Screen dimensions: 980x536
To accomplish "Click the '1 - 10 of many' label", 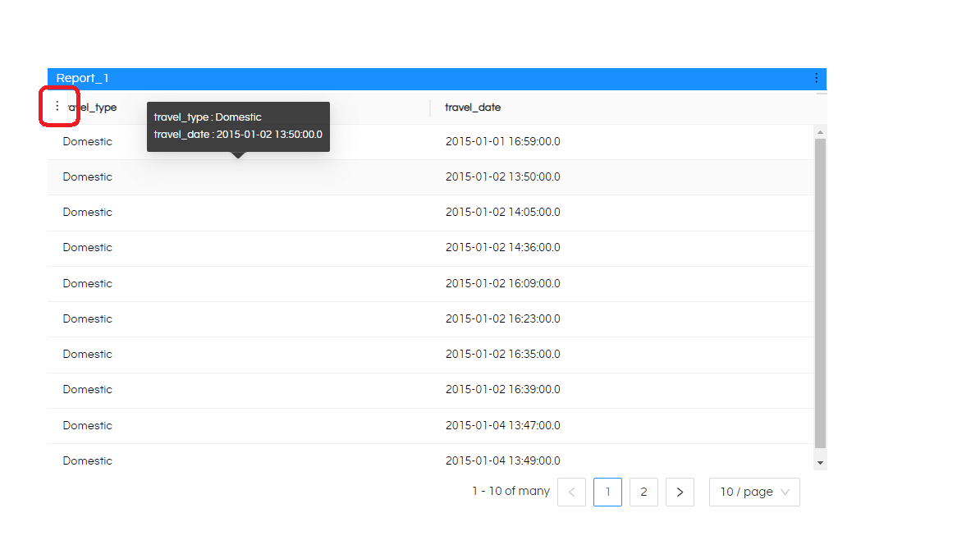I will [511, 491].
